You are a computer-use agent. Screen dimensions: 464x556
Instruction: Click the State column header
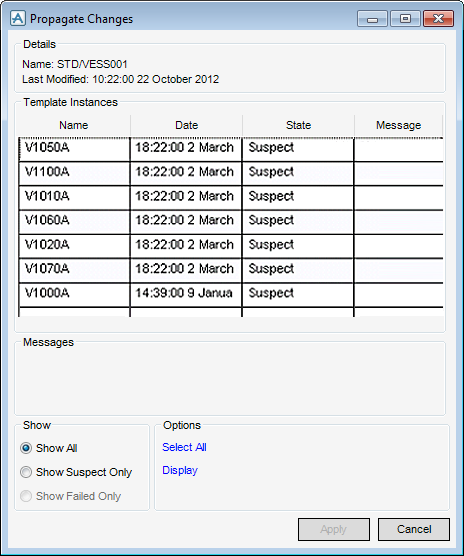pos(298,126)
